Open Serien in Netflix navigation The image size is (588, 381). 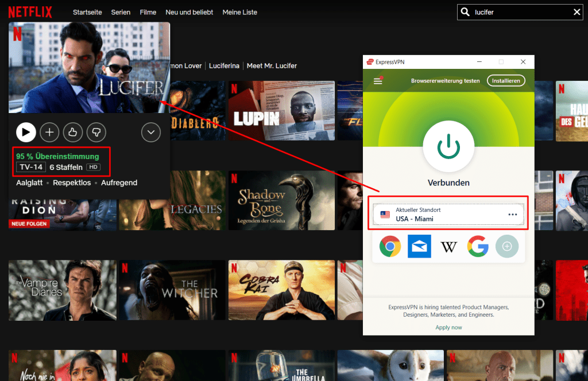121,13
